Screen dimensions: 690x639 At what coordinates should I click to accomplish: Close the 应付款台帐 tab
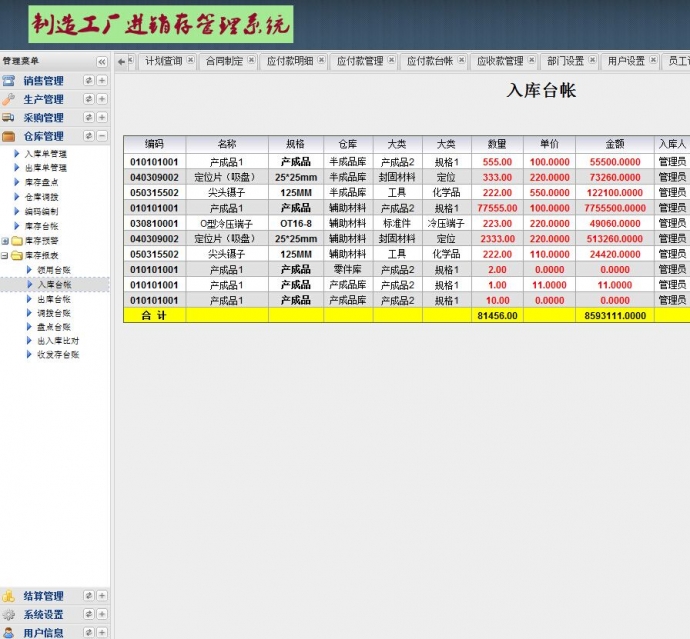tap(461, 60)
